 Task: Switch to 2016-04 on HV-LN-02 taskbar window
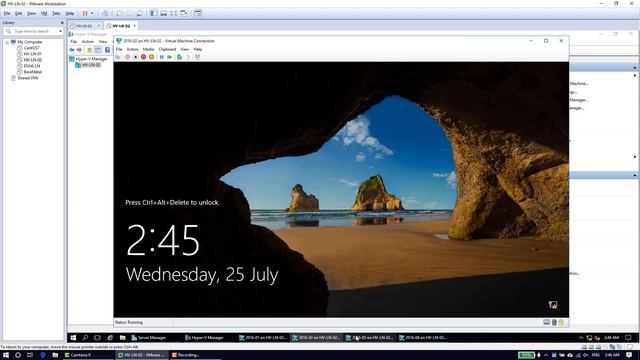coord(423,338)
